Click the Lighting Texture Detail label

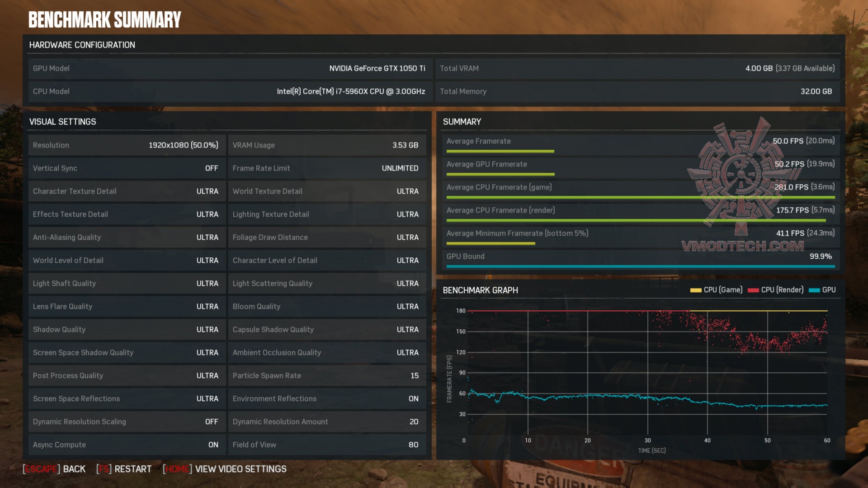[271, 214]
